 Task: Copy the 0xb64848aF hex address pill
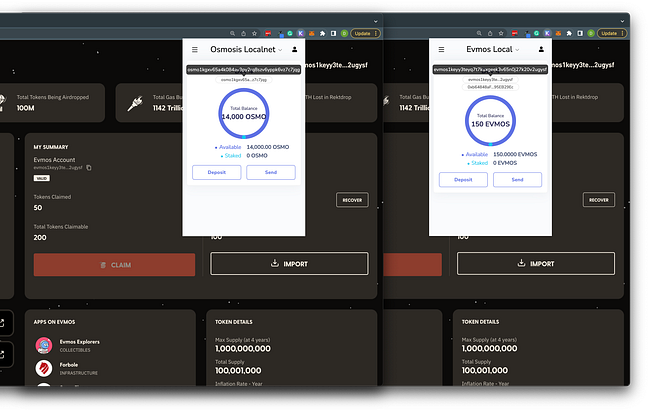point(490,87)
